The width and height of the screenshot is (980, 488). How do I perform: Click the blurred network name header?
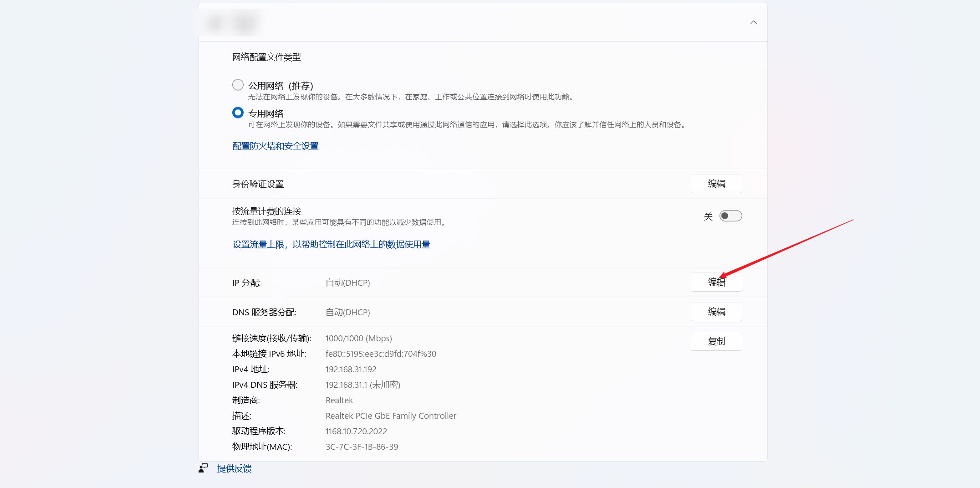click(232, 22)
